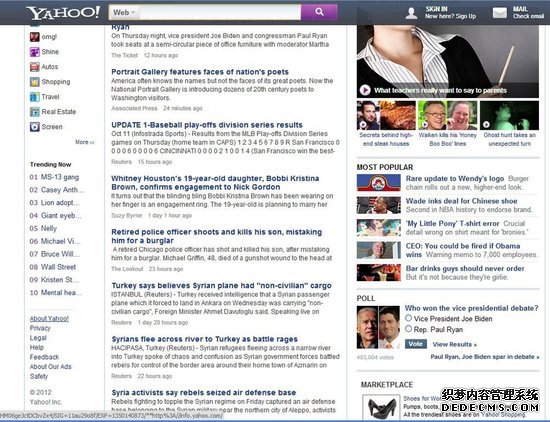The width and height of the screenshot is (550, 422).
Task: Click the Bar drinks story thumbnail
Action: tap(378, 273)
